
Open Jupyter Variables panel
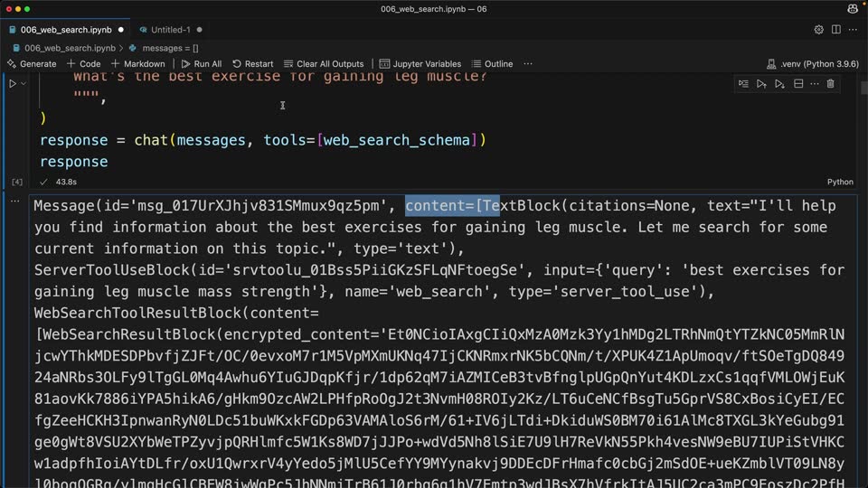(420, 63)
